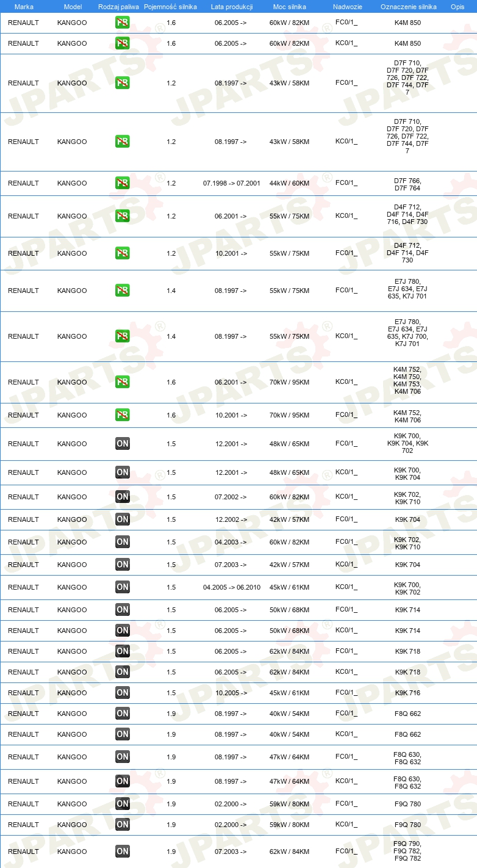Select the PB petrol icon in the 10.2001 70kW / 95KM row
This screenshot has width=477, height=868.
(122, 415)
